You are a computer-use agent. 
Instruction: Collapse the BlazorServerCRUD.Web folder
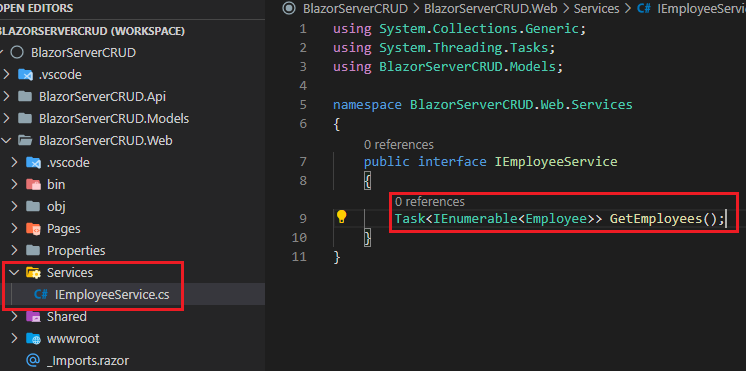pyautogui.click(x=6, y=141)
